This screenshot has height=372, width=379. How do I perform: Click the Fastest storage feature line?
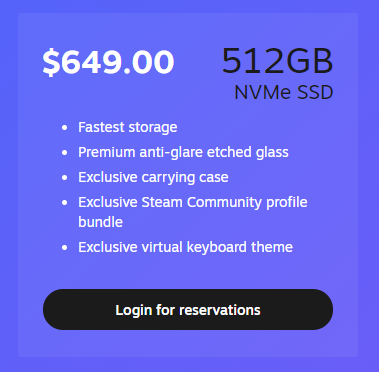128,127
